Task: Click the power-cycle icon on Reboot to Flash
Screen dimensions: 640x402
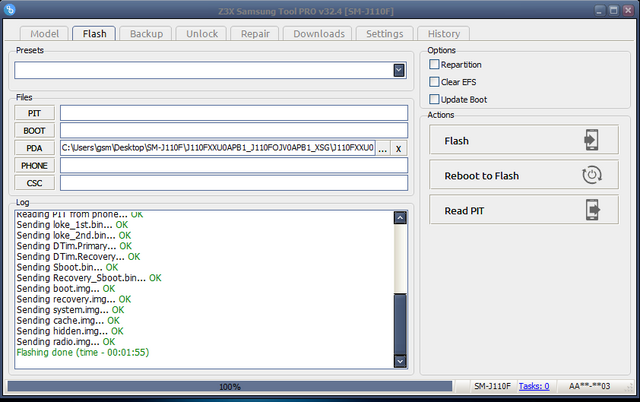Action: pyautogui.click(x=591, y=175)
